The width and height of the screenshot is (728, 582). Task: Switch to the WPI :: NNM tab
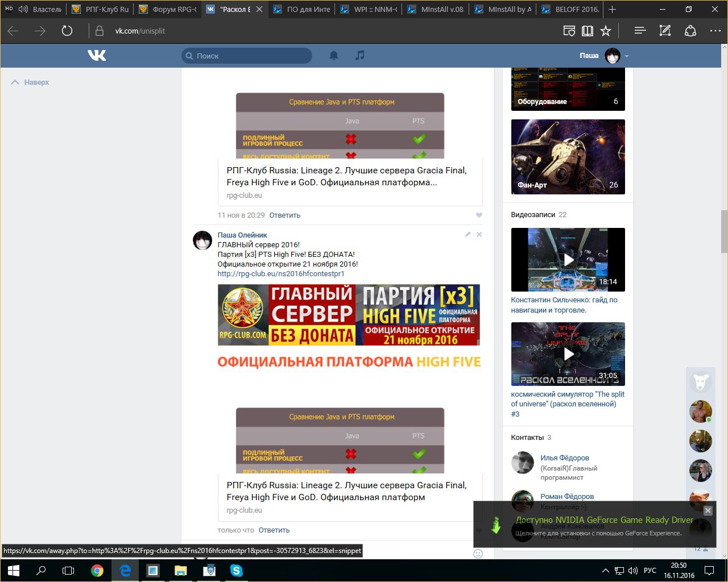pos(369,9)
